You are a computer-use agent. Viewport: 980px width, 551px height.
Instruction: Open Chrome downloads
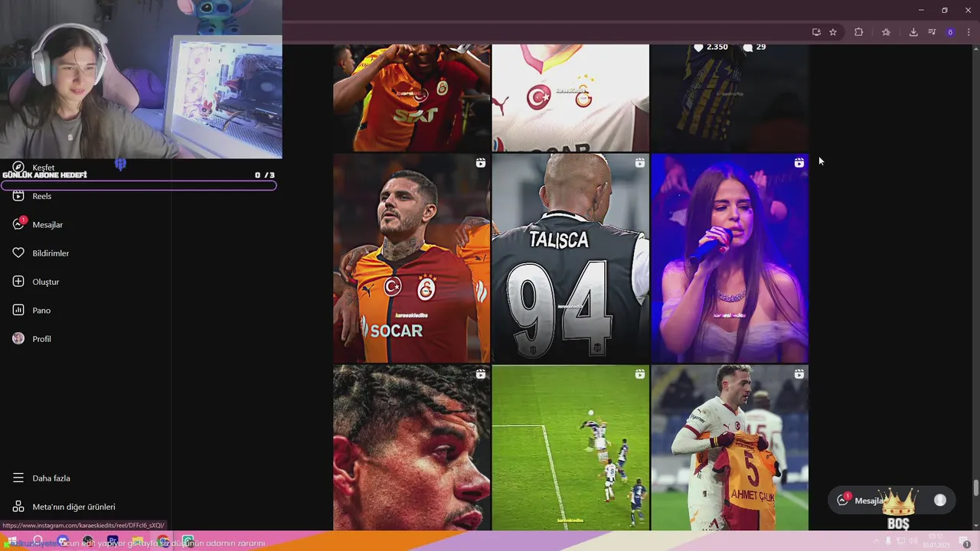pos(913,32)
